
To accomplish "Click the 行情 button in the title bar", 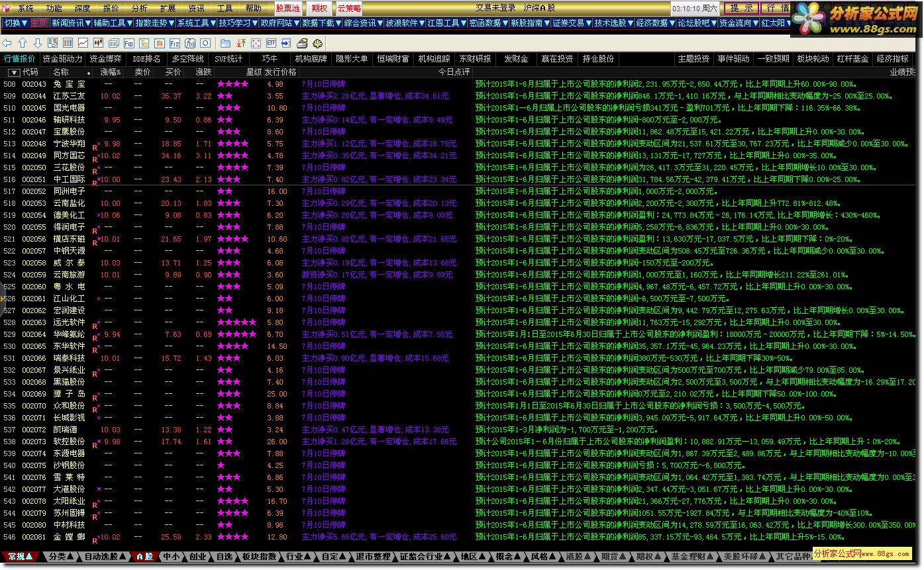I will point(776,9).
